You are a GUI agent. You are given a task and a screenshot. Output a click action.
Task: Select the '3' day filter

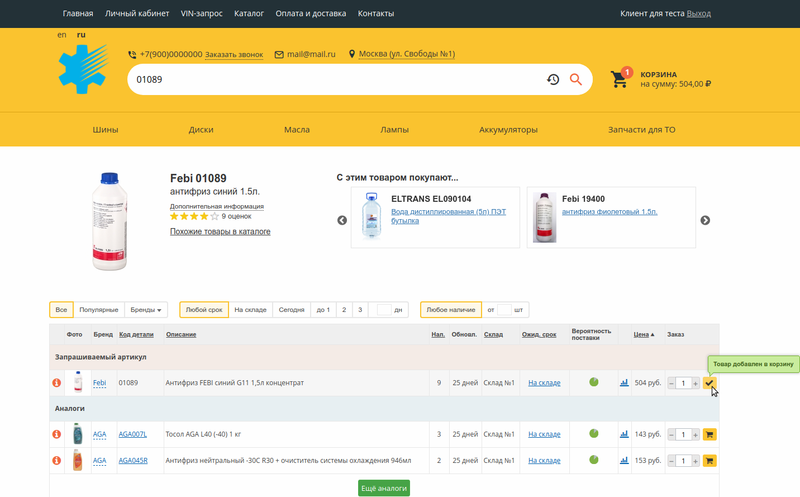click(x=360, y=310)
